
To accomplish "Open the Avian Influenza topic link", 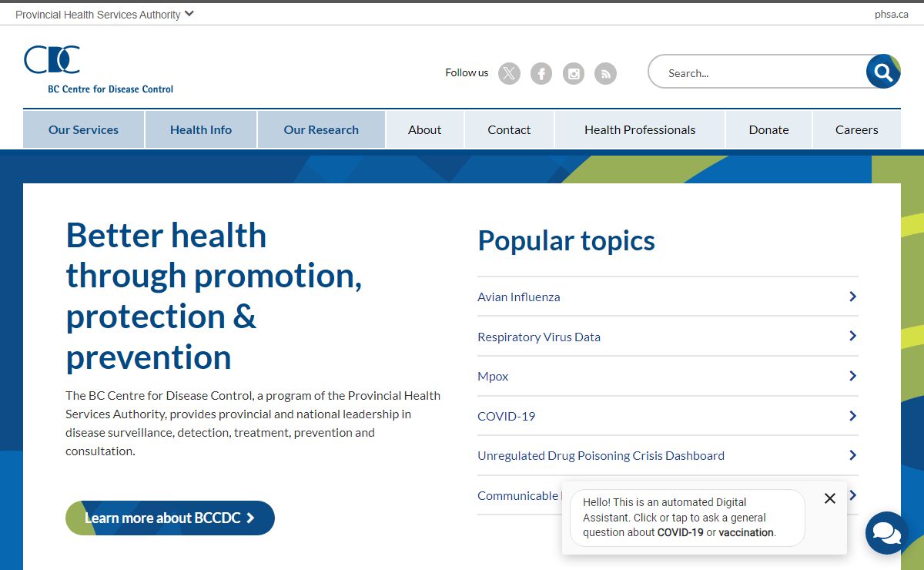I will click(x=519, y=297).
